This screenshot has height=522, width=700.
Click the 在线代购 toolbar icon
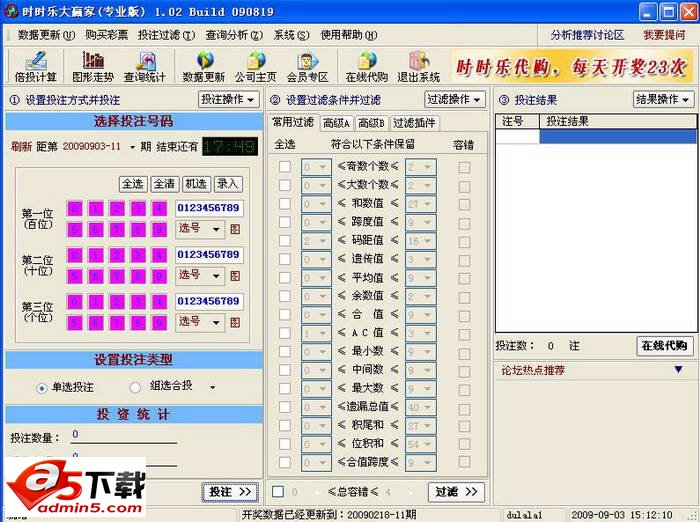pyautogui.click(x=367, y=67)
